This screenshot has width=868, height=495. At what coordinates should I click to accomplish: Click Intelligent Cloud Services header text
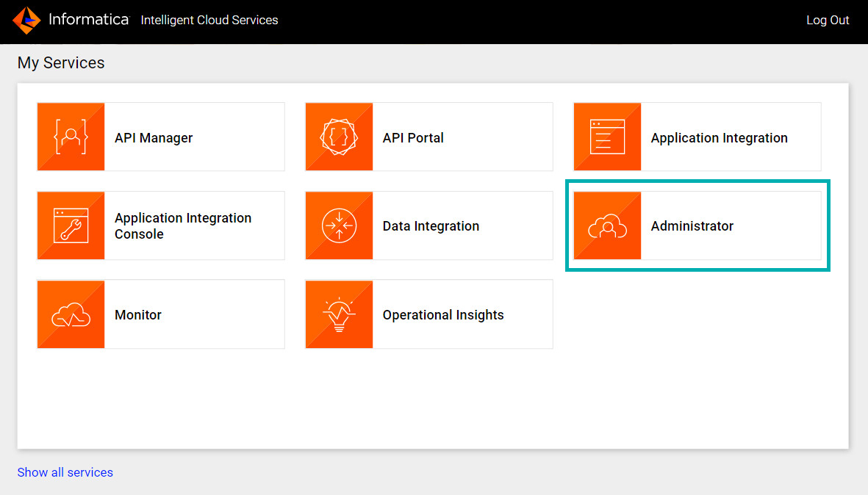click(209, 20)
